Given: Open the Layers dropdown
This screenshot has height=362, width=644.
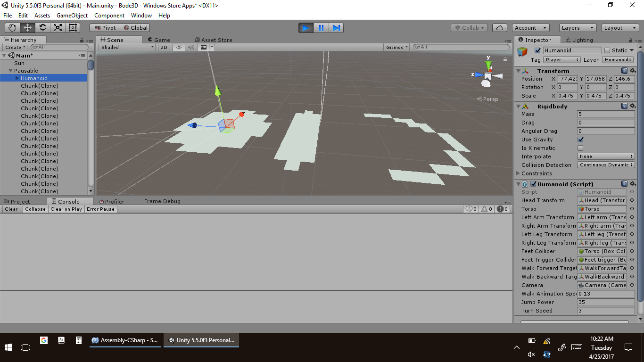Looking at the screenshot, I should point(578,28).
